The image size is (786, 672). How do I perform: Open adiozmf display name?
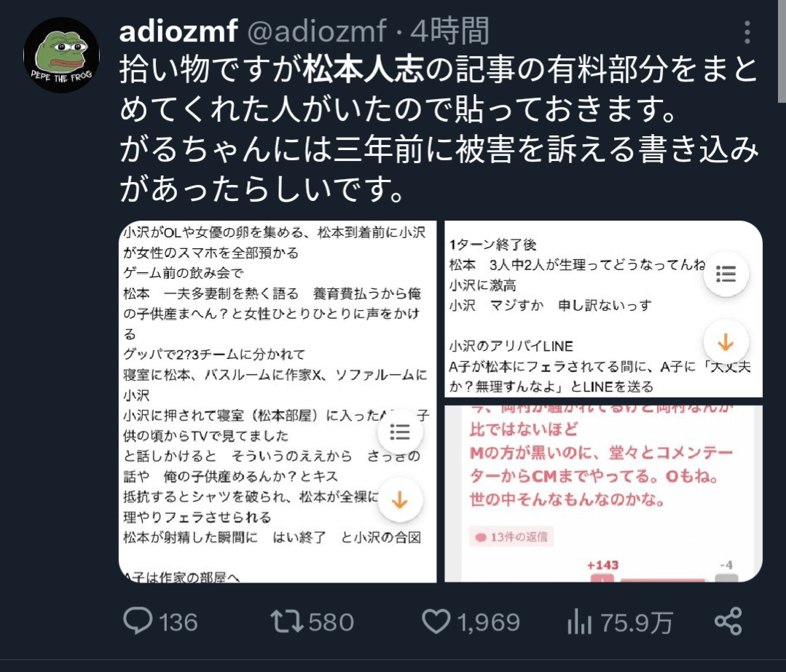[x=178, y=31]
